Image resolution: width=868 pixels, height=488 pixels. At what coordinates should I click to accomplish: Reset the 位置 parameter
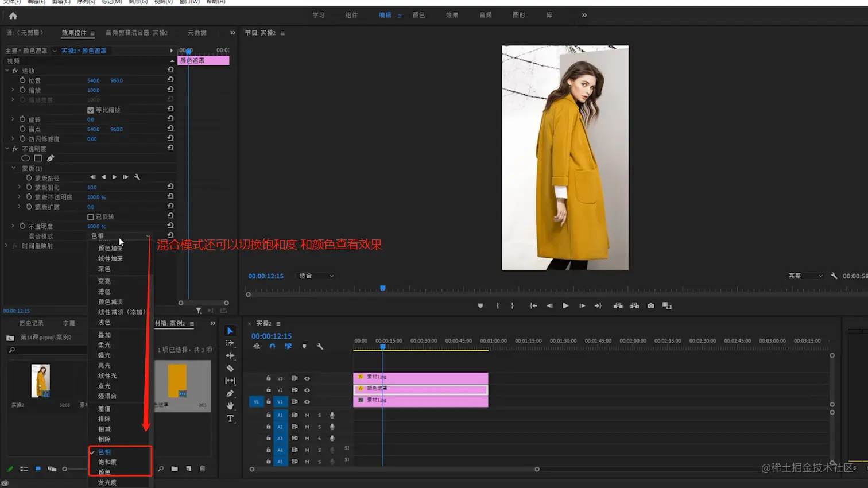point(170,80)
